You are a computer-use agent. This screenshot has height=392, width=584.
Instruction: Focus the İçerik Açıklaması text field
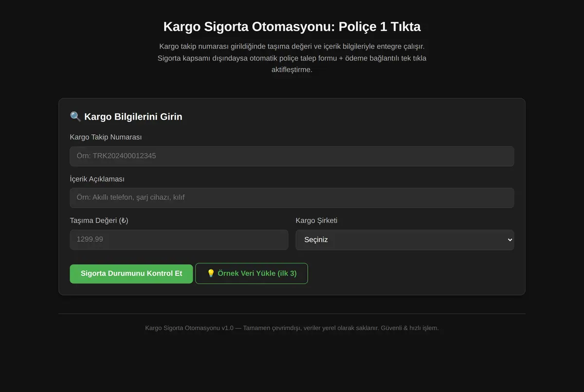point(292,197)
